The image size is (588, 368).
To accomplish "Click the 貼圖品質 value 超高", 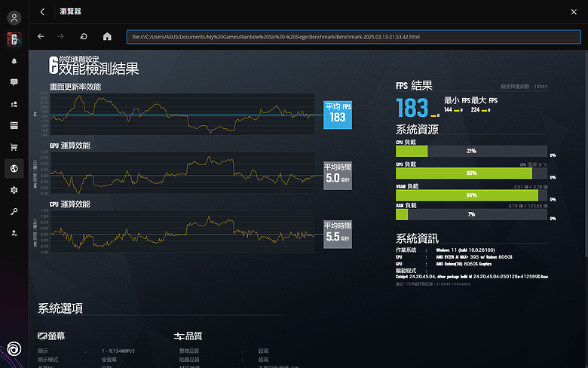I will point(263,360).
